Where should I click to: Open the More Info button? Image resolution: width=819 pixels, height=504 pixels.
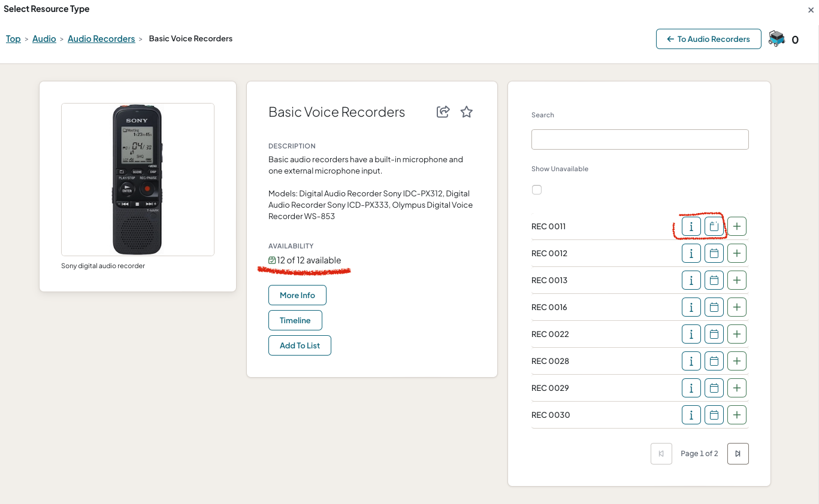297,295
